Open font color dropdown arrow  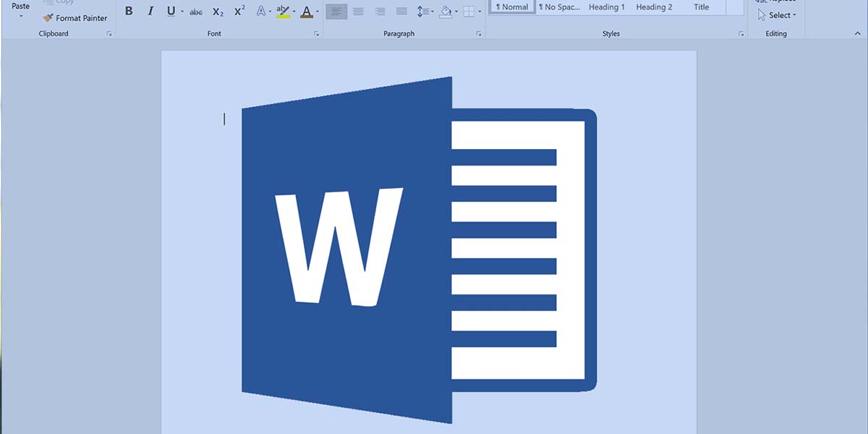point(317,12)
